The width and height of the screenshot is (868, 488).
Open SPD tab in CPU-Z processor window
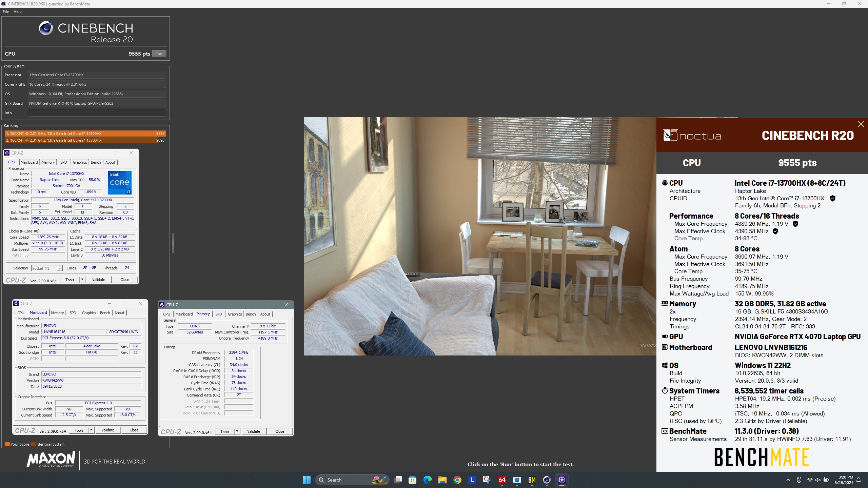[x=64, y=162]
